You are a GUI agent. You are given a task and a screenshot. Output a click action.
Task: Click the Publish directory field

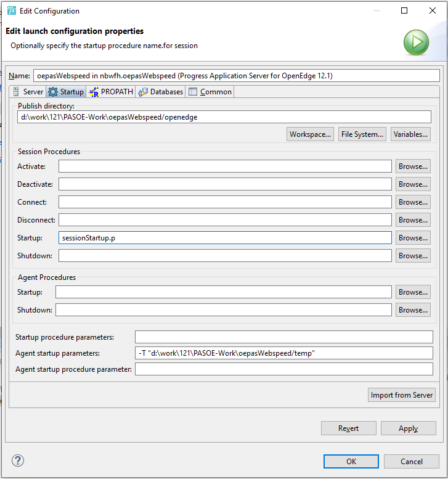tap(224, 117)
